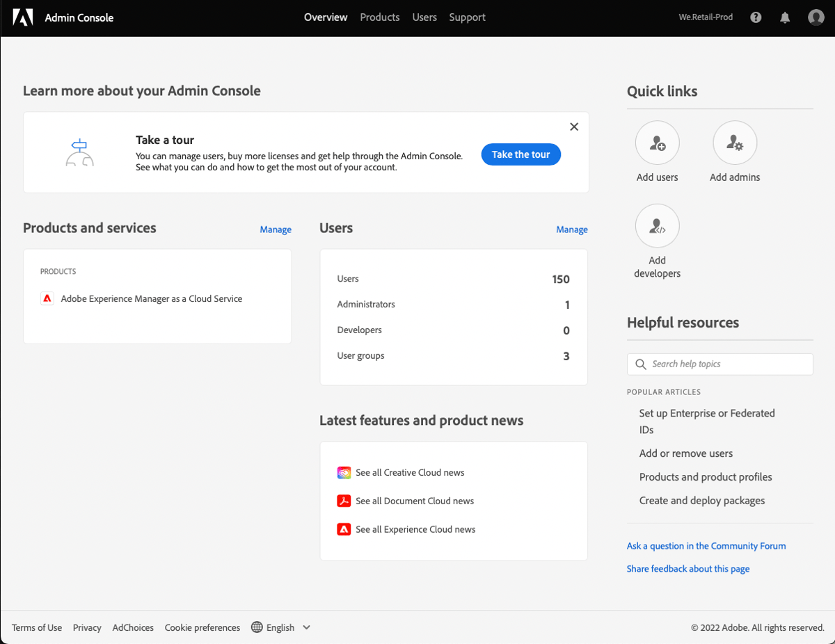The image size is (835, 644).
Task: Open the We.Retail-Prod organization selector
Action: (x=706, y=17)
